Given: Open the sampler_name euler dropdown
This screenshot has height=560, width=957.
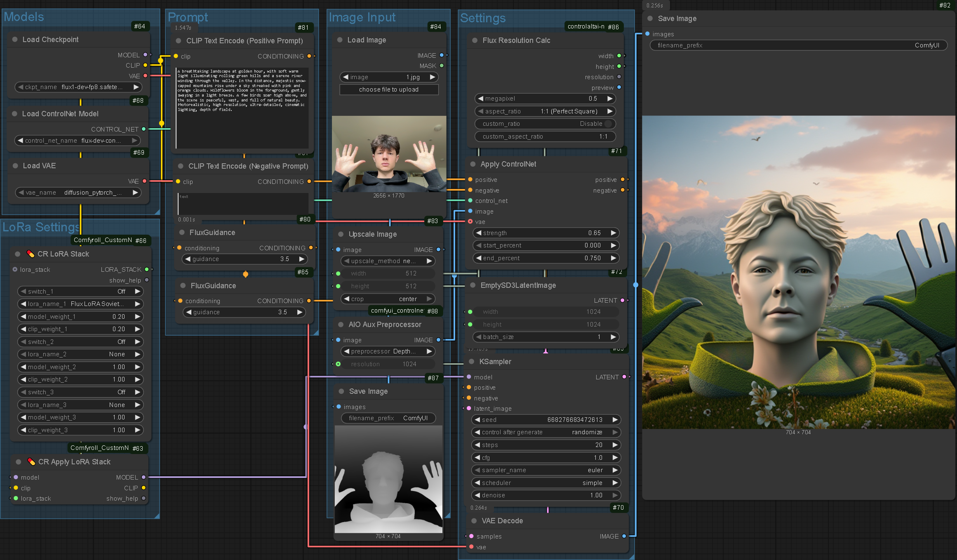Looking at the screenshot, I should [x=546, y=470].
